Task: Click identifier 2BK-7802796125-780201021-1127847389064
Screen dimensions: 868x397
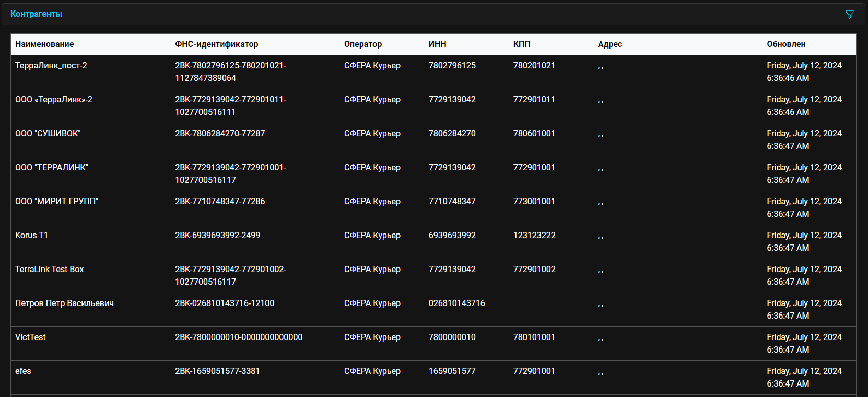Action: tap(231, 72)
